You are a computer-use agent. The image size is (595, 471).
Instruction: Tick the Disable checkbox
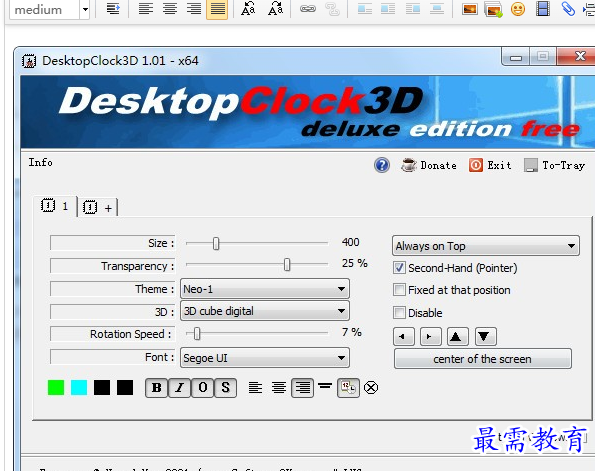click(399, 313)
